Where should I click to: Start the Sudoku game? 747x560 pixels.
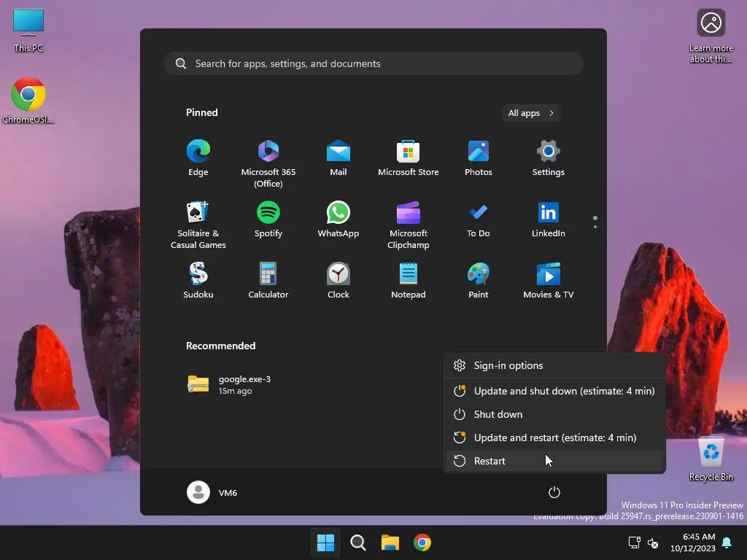click(x=198, y=281)
